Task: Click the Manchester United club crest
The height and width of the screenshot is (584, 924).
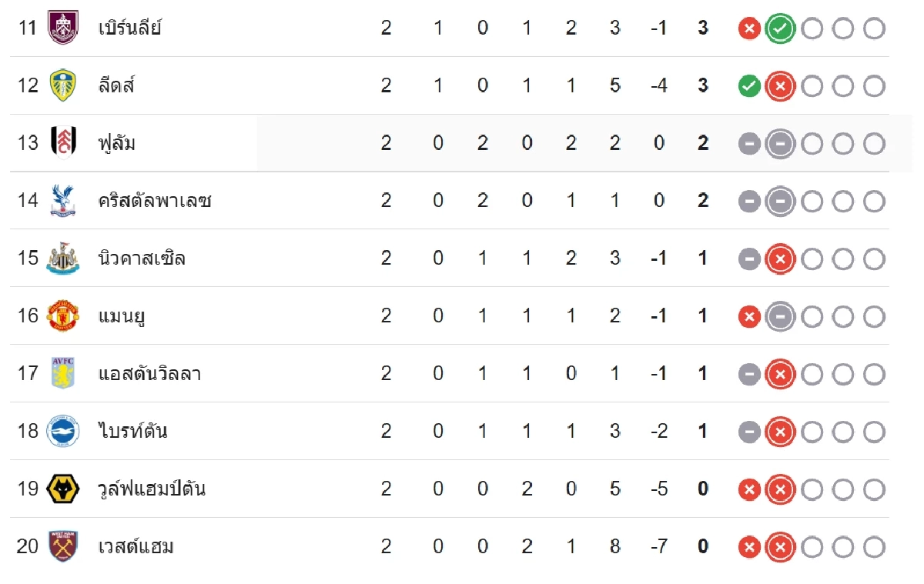Action: point(62,316)
